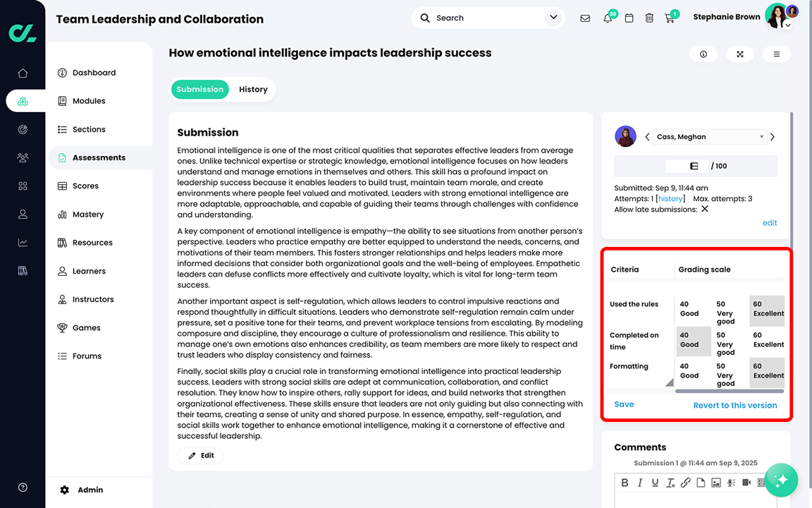
Task: Open Admin settings in sidebar
Action: [x=82, y=490]
